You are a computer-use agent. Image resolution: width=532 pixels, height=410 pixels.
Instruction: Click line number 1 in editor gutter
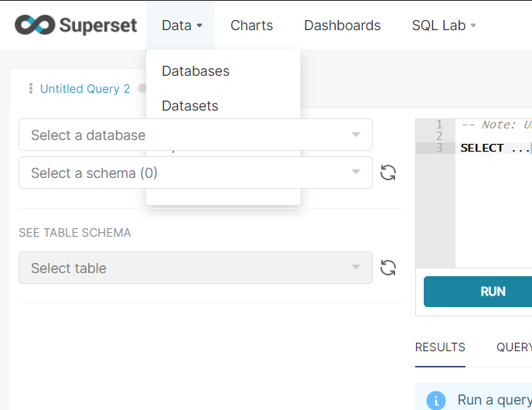(439, 125)
